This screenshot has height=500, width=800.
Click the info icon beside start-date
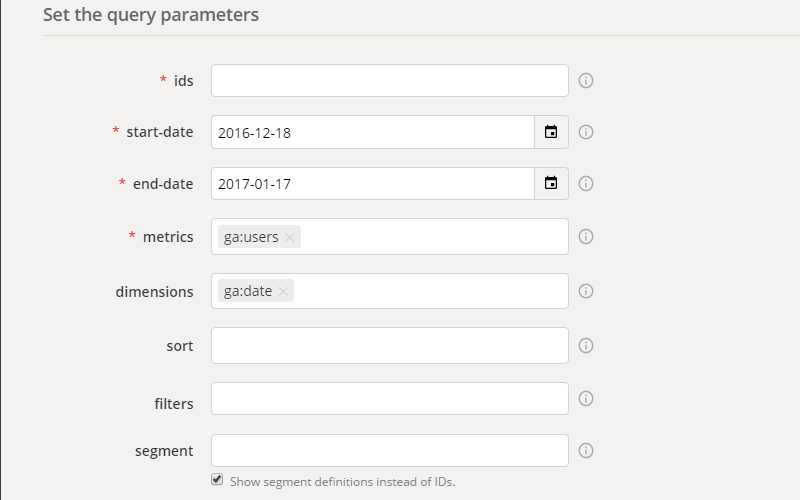[x=586, y=132]
